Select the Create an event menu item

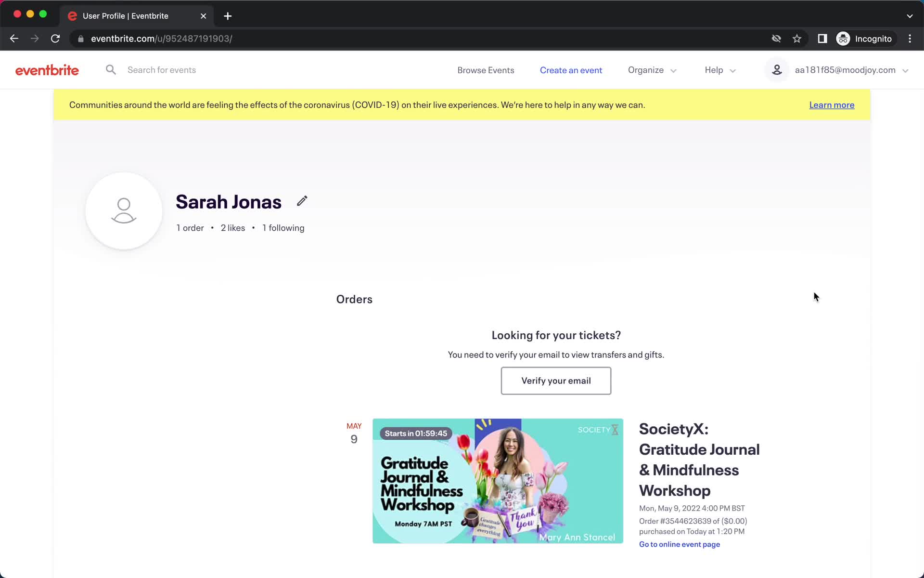click(x=571, y=70)
